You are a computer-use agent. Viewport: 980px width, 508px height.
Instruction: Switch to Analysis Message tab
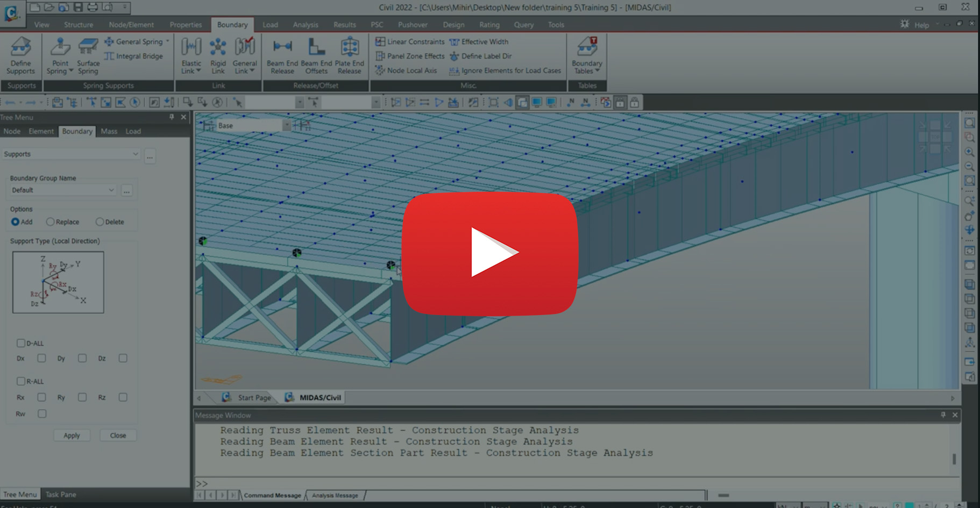tap(335, 495)
